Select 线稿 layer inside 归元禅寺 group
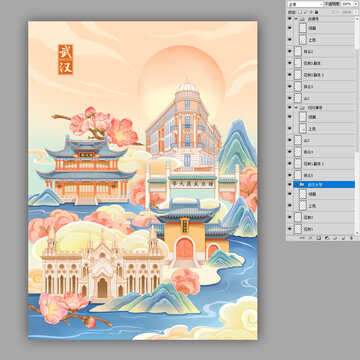The image size is (360, 360). (x=323, y=117)
